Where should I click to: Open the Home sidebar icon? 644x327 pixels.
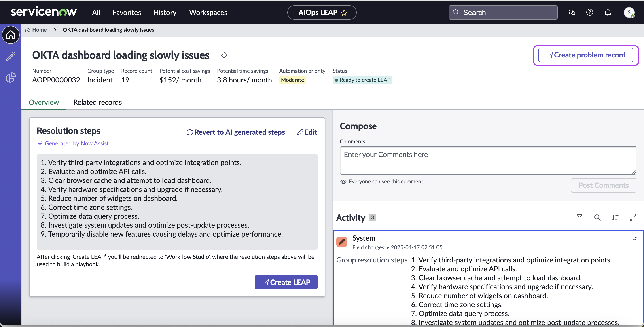point(11,35)
